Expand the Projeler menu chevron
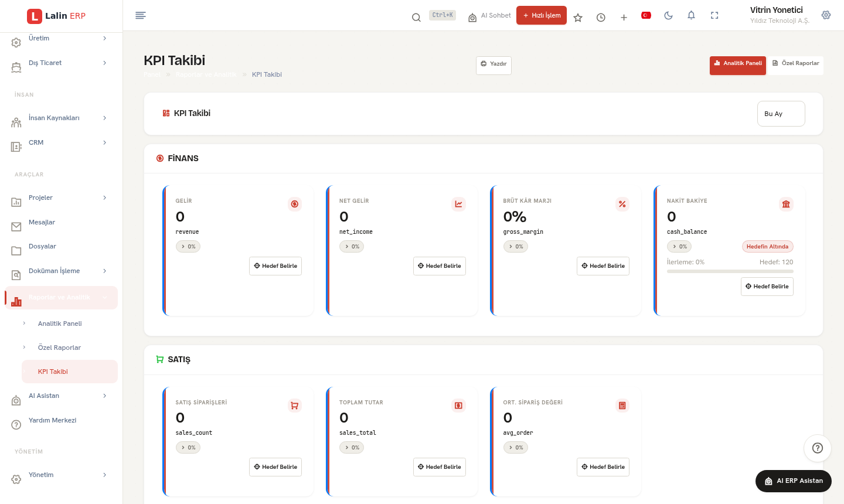The image size is (844, 504). pyautogui.click(x=105, y=197)
